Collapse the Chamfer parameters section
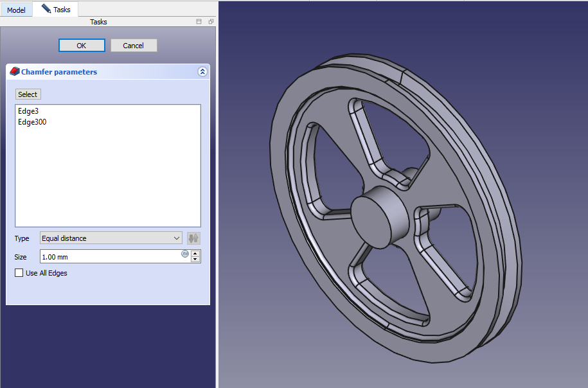This screenshot has width=588, height=388. (x=202, y=72)
